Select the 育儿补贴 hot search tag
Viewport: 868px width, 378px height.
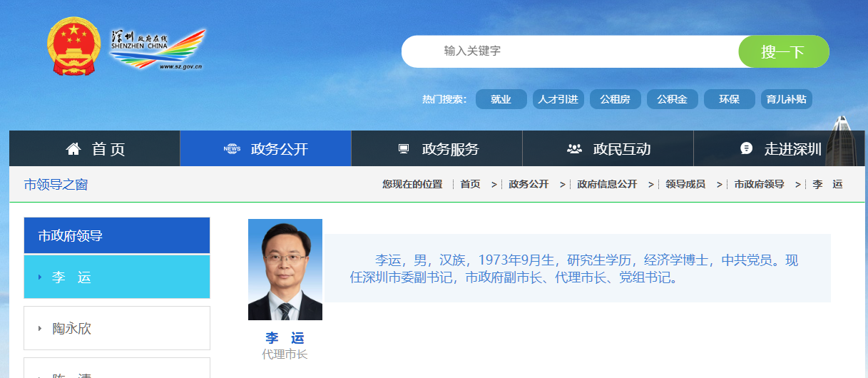(x=787, y=99)
